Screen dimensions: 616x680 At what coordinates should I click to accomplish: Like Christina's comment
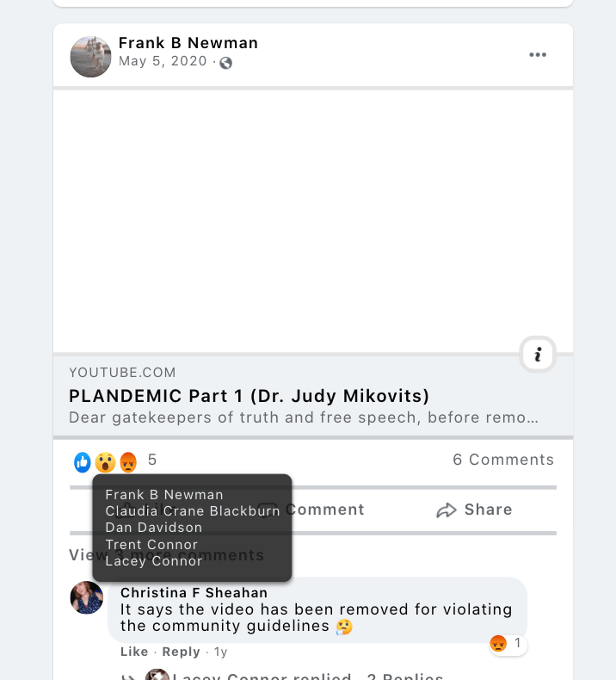point(134,652)
